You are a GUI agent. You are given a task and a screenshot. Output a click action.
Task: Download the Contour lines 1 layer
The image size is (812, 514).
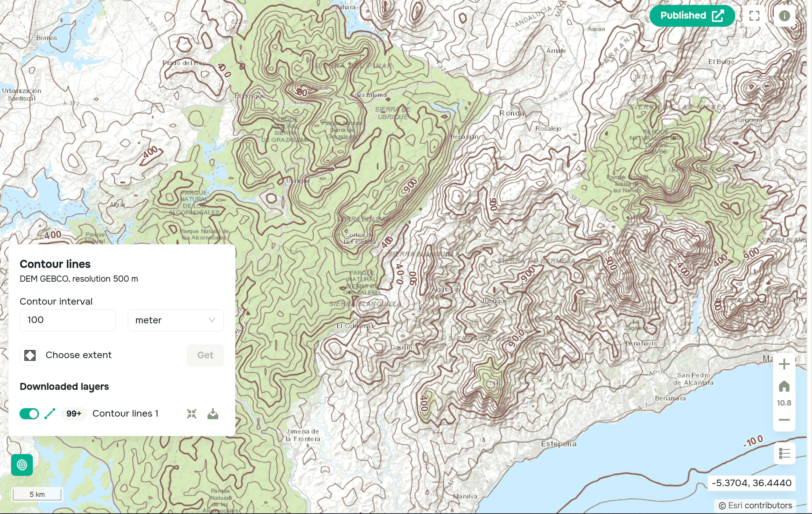(x=213, y=414)
